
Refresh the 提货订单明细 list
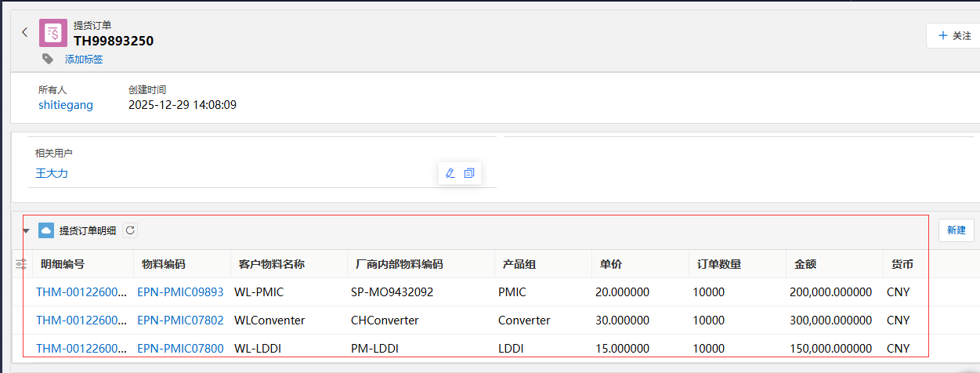(x=130, y=230)
